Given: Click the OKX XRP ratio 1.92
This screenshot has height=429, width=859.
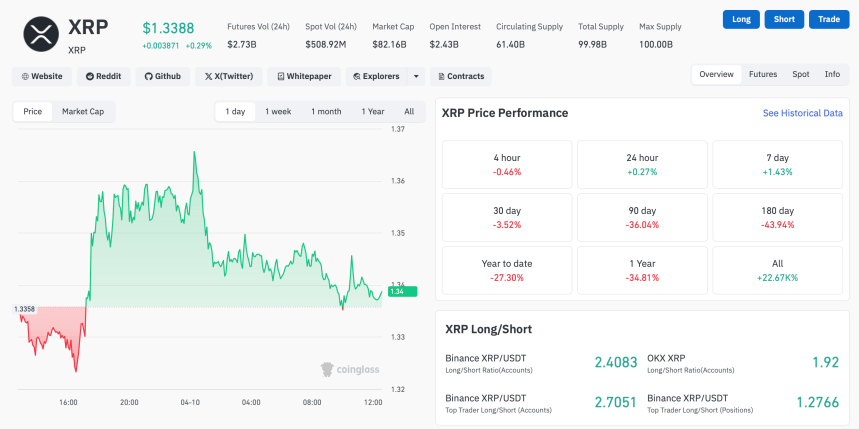Looking at the screenshot, I should (x=825, y=362).
